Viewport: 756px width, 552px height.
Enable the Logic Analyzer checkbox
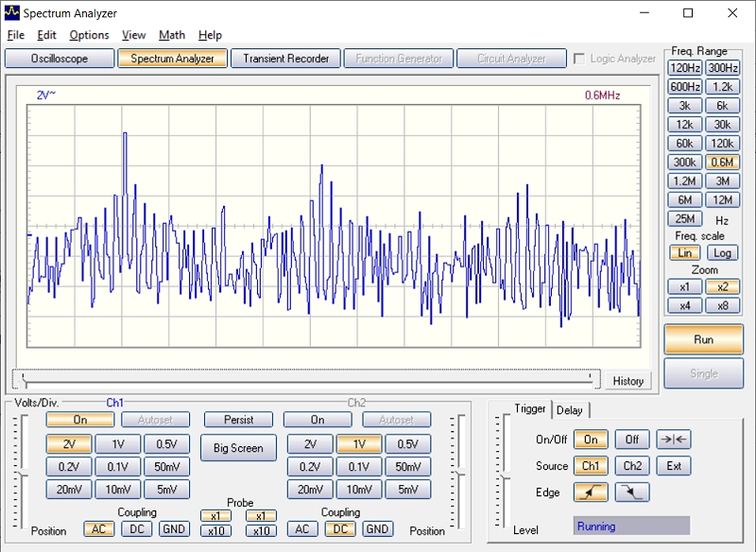click(579, 59)
